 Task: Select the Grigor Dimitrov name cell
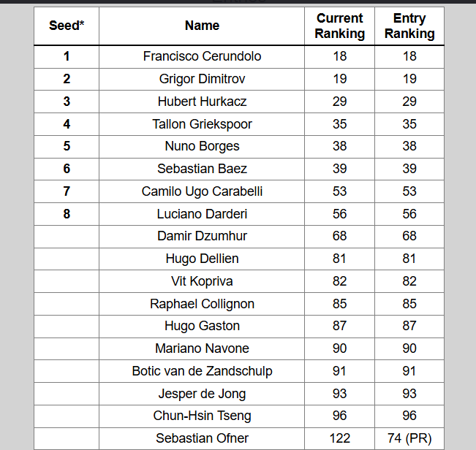202,79
